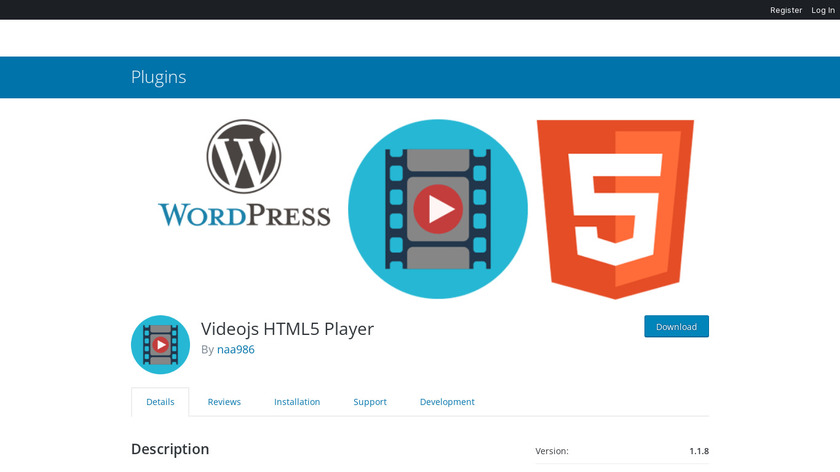Click the Register link in top bar
The image size is (840, 472).
[786, 10]
